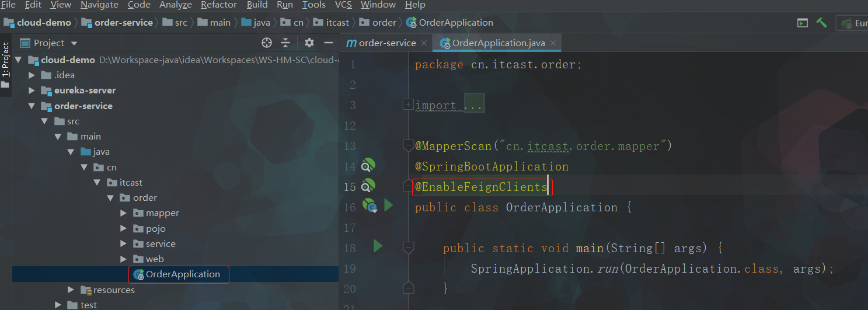Collapse the cloud-demo root node
The width and height of the screenshot is (868, 310).
pos(18,60)
